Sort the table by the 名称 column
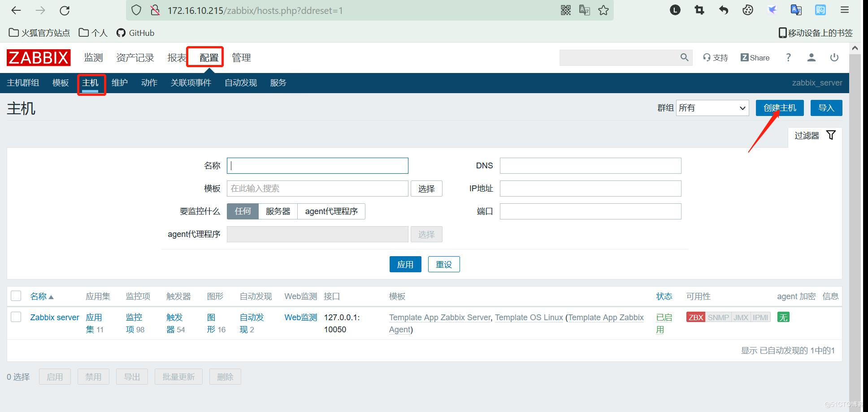 coord(42,296)
